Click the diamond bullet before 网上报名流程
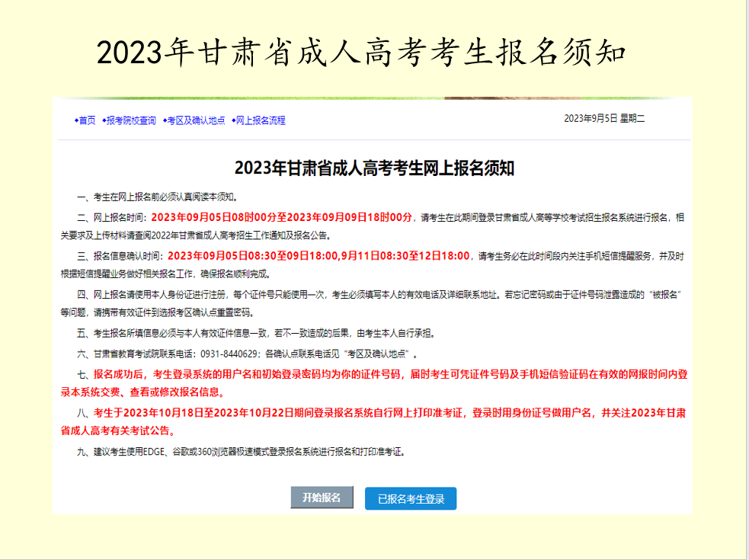Image resolution: width=749 pixels, height=560 pixels. pyautogui.click(x=234, y=120)
